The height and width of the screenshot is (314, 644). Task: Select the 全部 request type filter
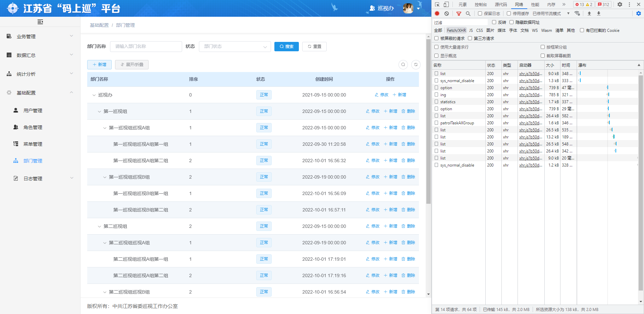point(438,30)
